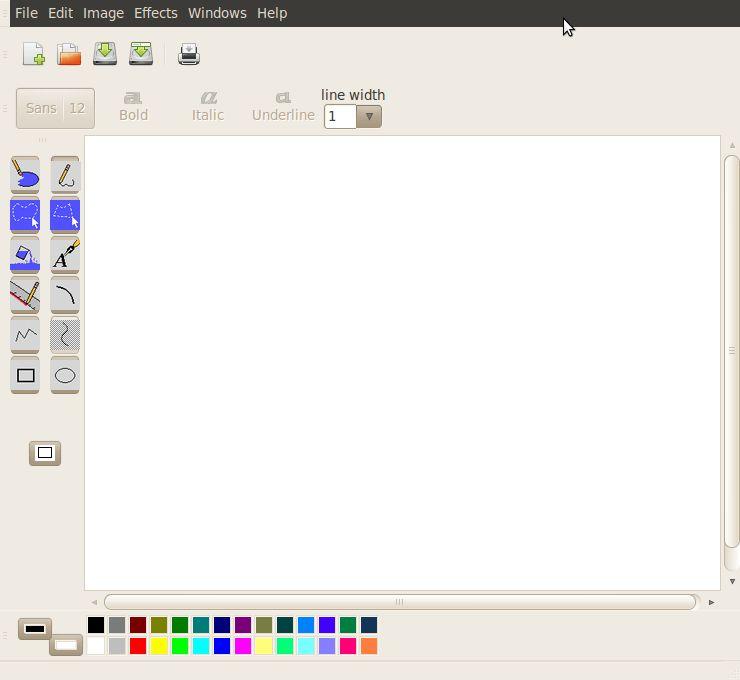Choose the ellipse shape tool
740x680 pixels.
point(65,375)
